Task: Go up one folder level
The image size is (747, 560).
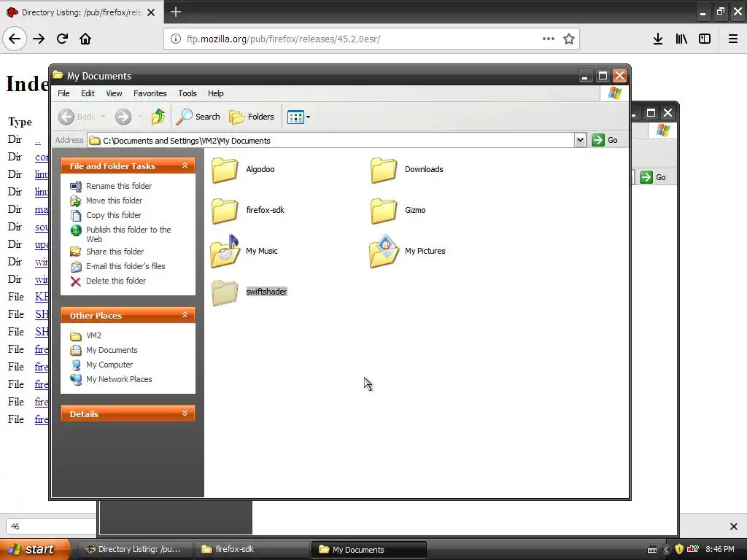Action: 158,117
